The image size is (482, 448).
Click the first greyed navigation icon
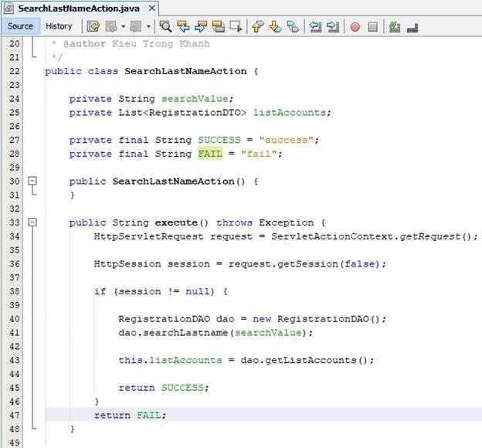pyautogui.click(x=111, y=26)
